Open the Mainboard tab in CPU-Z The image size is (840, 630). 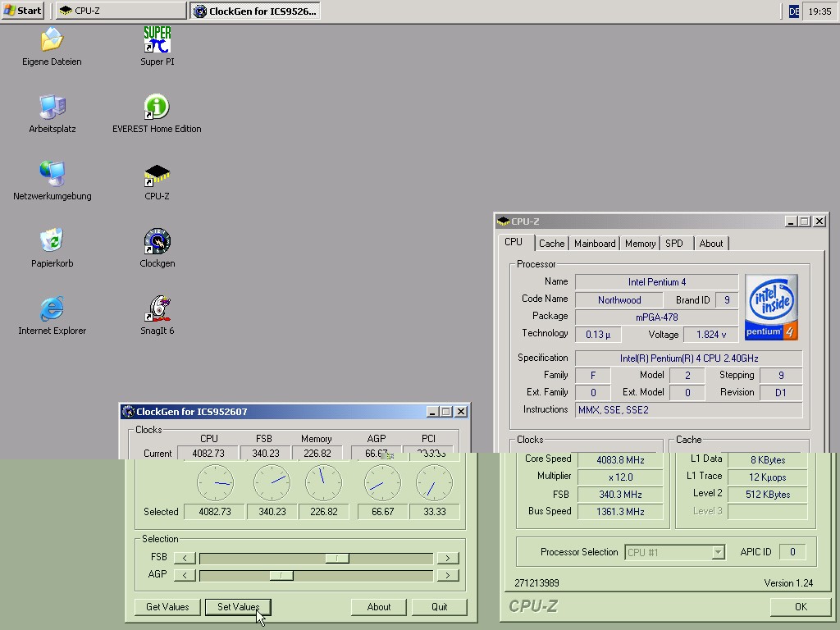pos(595,244)
